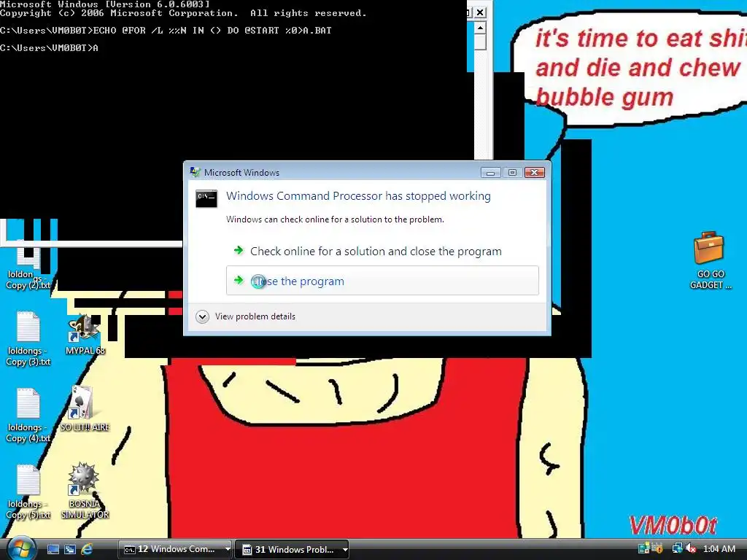The image size is (747, 560).
Task: Choose Check online for a solution option
Action: 382,251
